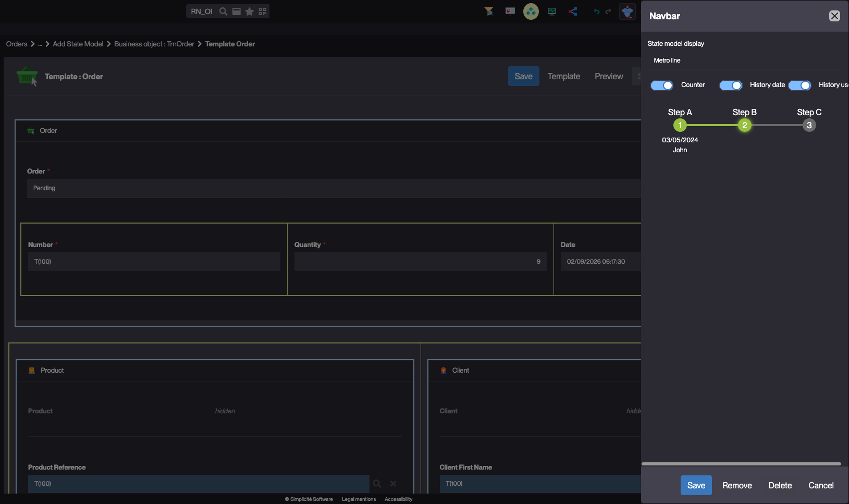Expand the collapsed breadcrumb ellipsis

(x=40, y=44)
